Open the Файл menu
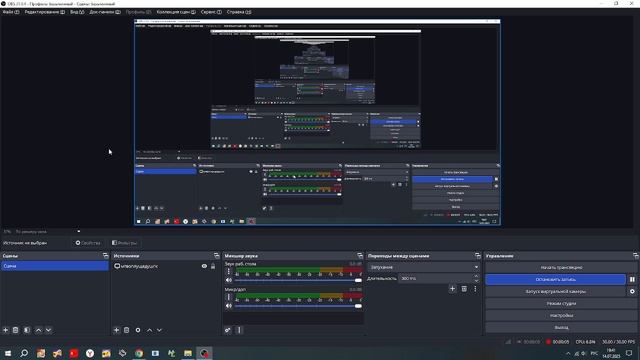Screen dimensions: 640x360 pyautogui.click(x=11, y=12)
